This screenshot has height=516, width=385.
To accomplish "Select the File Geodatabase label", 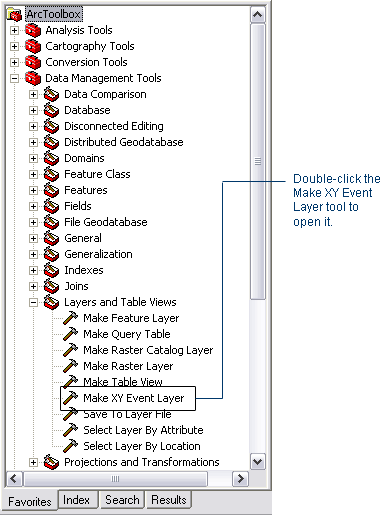I will coord(106,222).
